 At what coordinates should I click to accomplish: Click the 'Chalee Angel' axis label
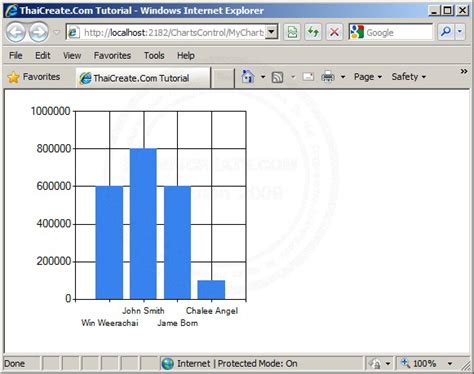click(x=212, y=311)
